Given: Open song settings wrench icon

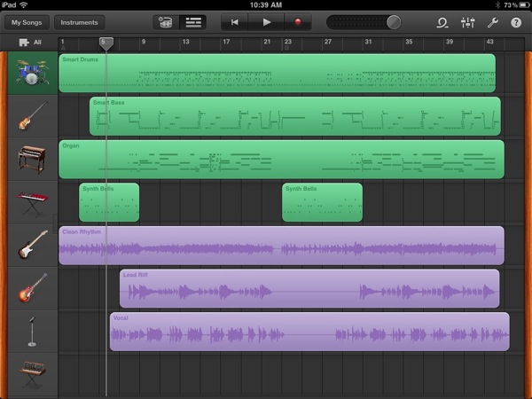Looking at the screenshot, I should [492, 23].
